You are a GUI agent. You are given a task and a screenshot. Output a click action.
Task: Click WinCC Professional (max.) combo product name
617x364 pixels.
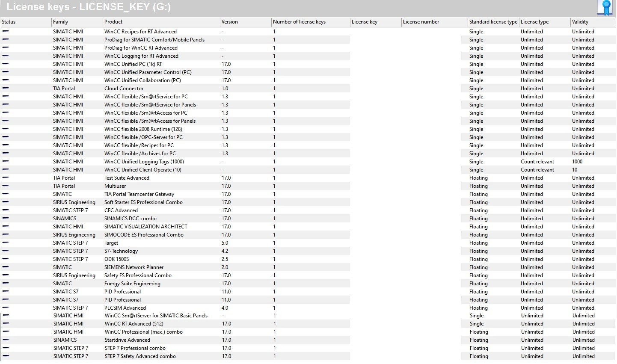coord(144,332)
